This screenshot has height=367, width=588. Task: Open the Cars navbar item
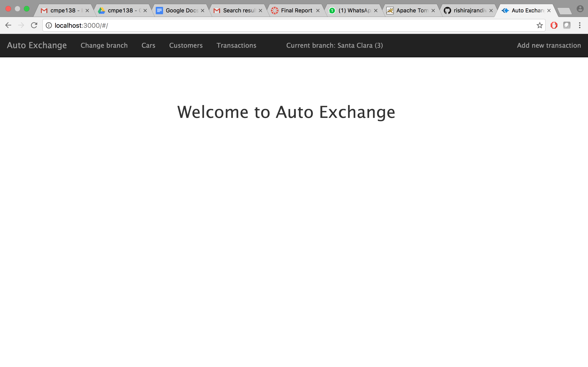[x=148, y=45]
